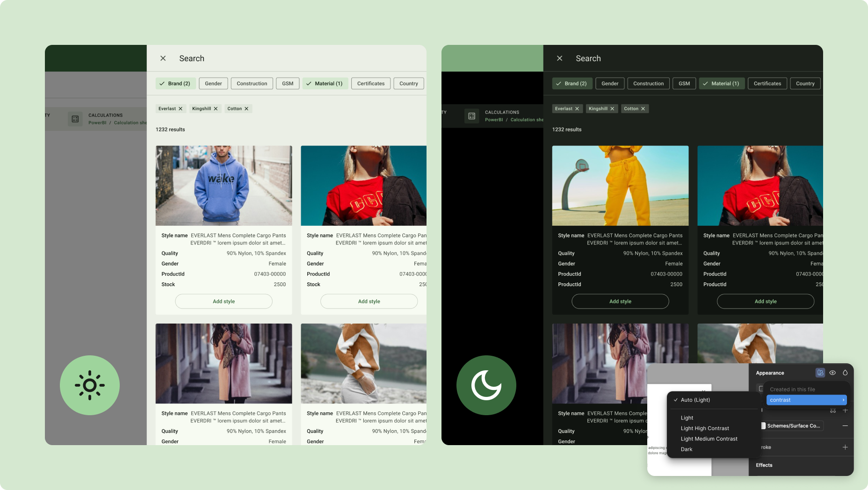Image resolution: width=868 pixels, height=490 pixels.
Task: Toggle the Brand (2) filter in light panel
Action: tap(175, 83)
